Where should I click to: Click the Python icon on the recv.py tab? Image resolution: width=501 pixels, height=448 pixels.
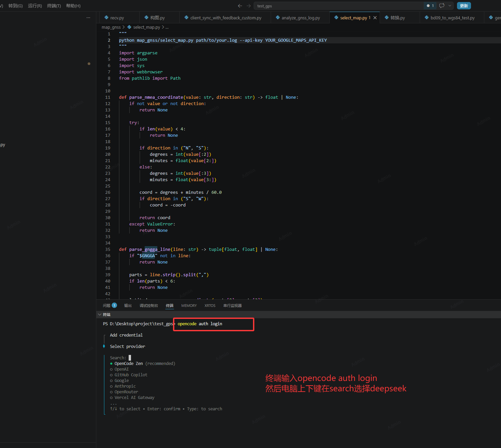tap(106, 18)
